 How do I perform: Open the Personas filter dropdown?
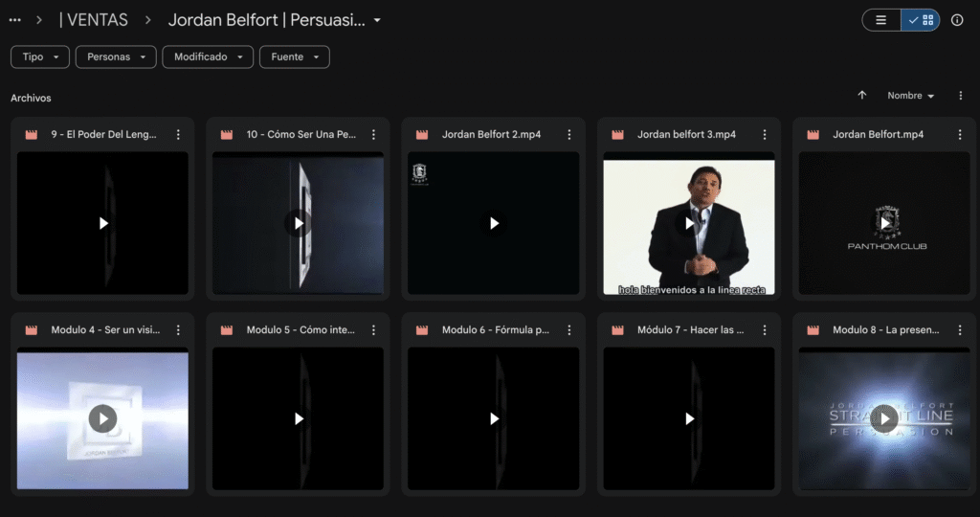(x=115, y=57)
